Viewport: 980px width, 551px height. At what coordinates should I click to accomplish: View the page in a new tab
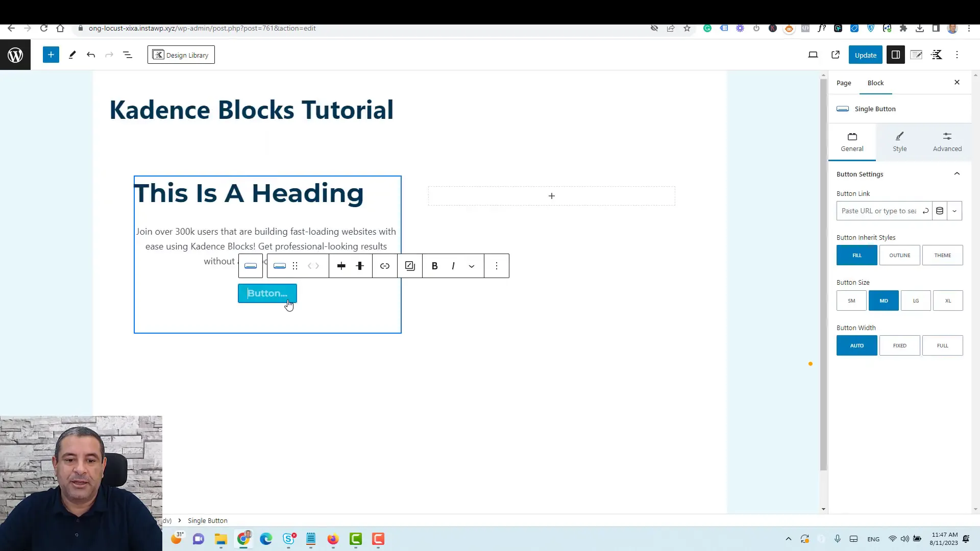pyautogui.click(x=836, y=55)
